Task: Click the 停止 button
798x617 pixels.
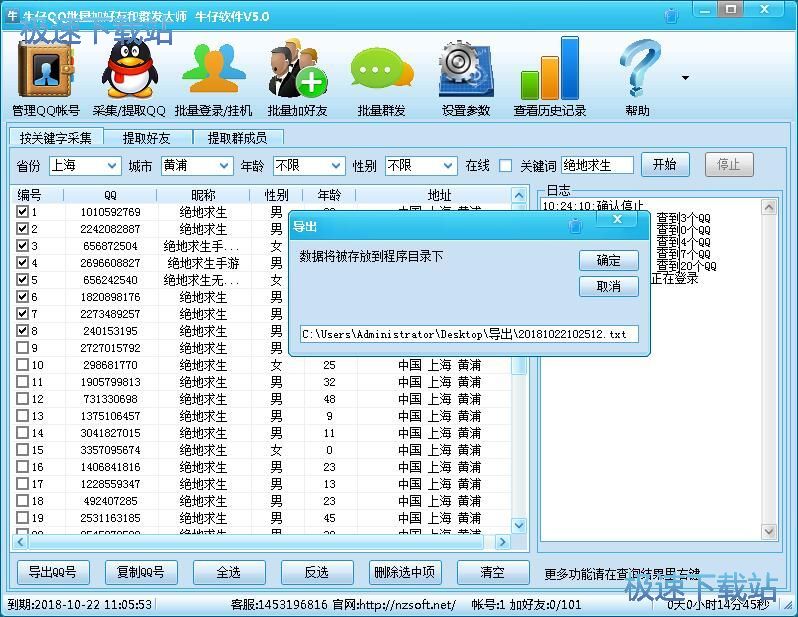Action: (x=729, y=164)
